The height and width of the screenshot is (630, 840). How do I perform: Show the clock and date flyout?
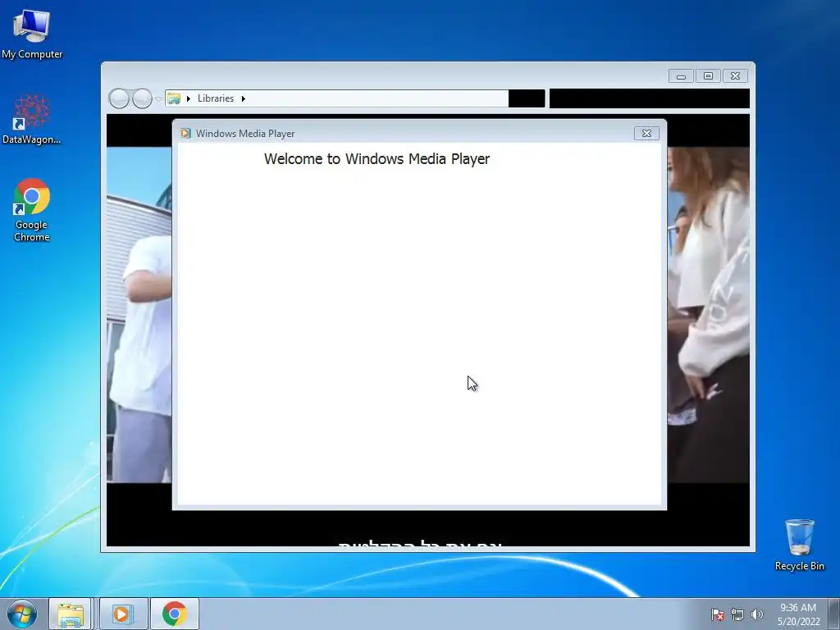click(x=798, y=614)
